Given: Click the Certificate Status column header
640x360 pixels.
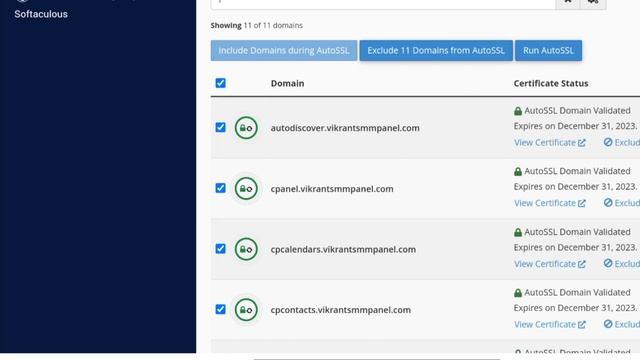Looking at the screenshot, I should point(551,83).
